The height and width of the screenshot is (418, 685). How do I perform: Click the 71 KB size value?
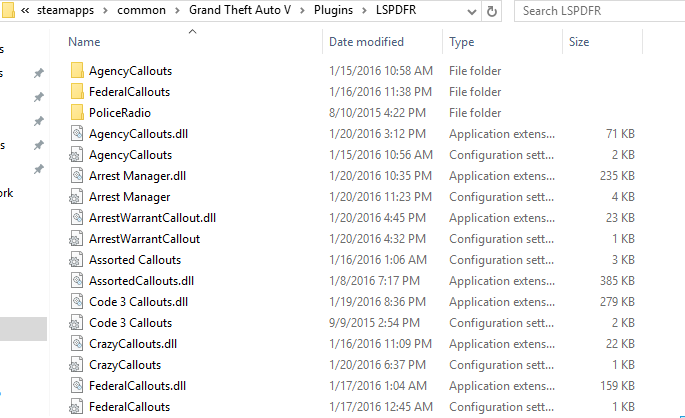(x=620, y=134)
